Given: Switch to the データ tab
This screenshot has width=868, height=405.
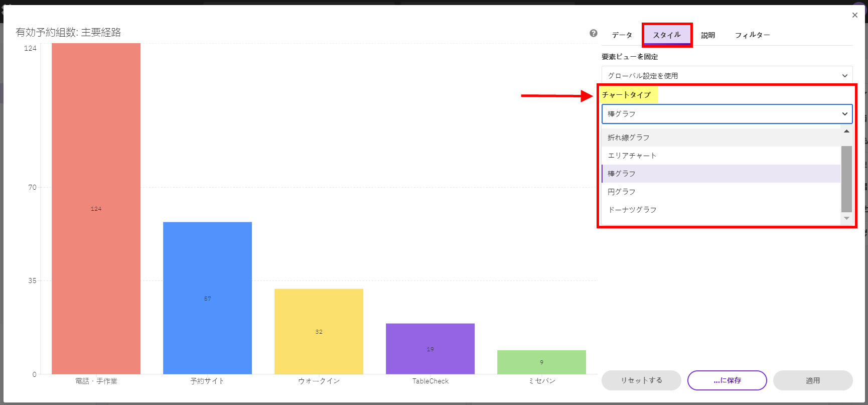Looking at the screenshot, I should pyautogui.click(x=622, y=35).
